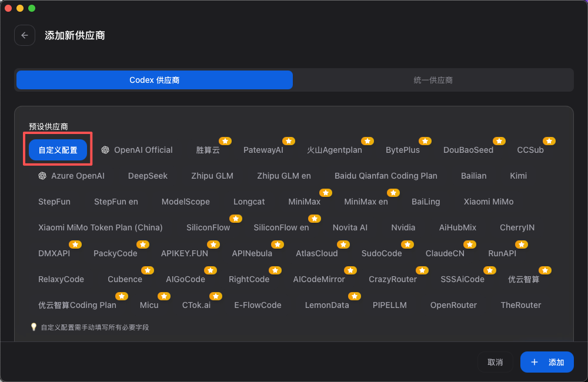Screen dimensions: 588x382
Task: Select the Bailian provider
Action: [473, 176]
